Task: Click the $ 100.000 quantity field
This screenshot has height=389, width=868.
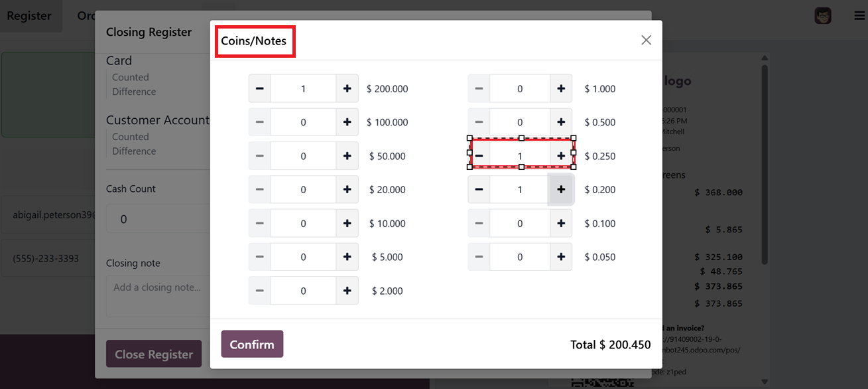Action: pos(303,122)
